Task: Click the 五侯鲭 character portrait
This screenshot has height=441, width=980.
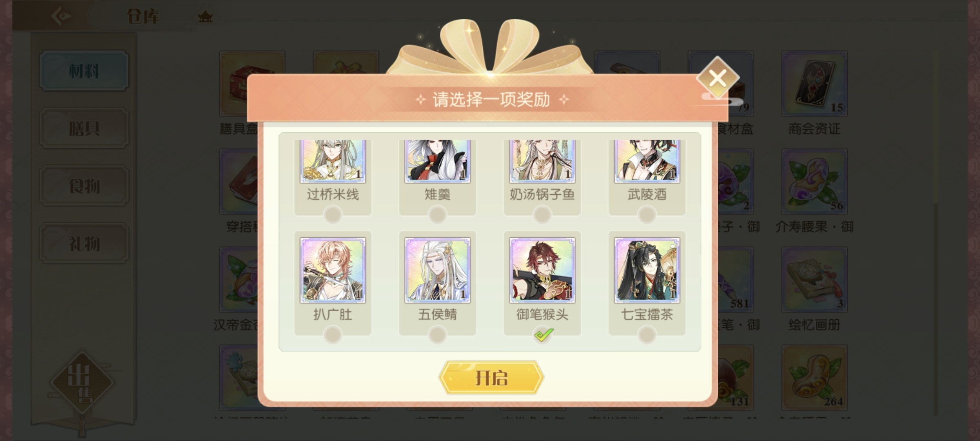Action: (x=437, y=270)
